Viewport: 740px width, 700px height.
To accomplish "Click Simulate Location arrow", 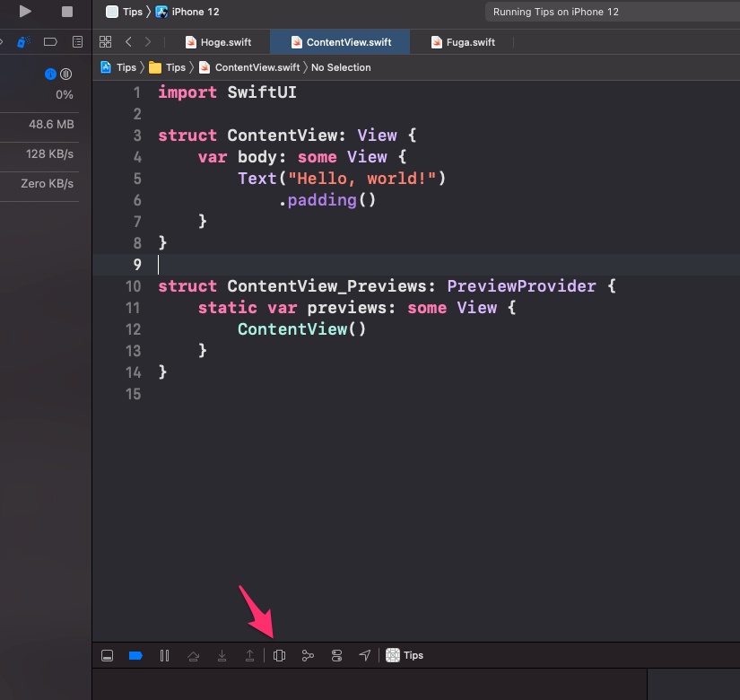I will [x=365, y=655].
